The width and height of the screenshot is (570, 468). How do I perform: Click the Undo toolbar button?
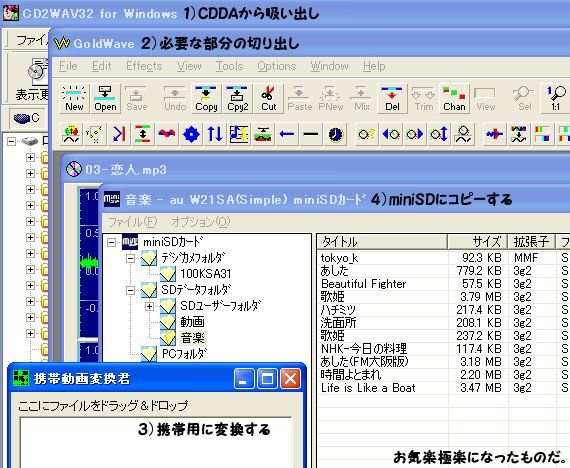click(x=175, y=99)
